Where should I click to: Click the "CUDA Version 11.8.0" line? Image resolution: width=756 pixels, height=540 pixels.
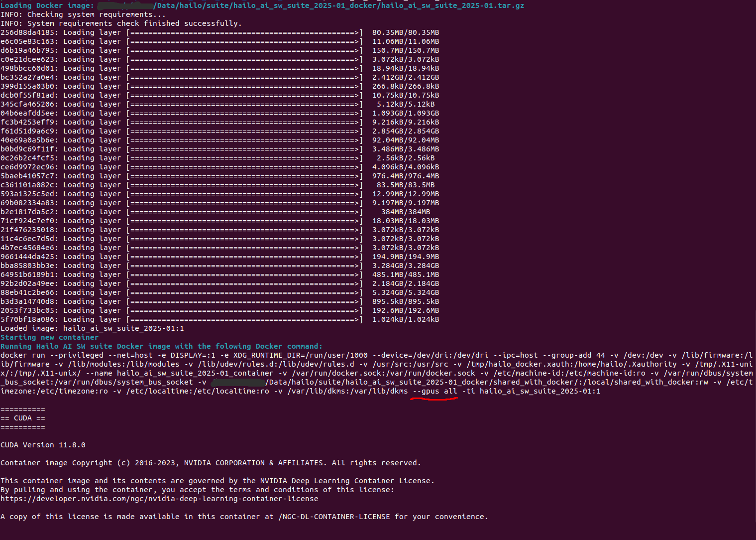tap(43, 445)
